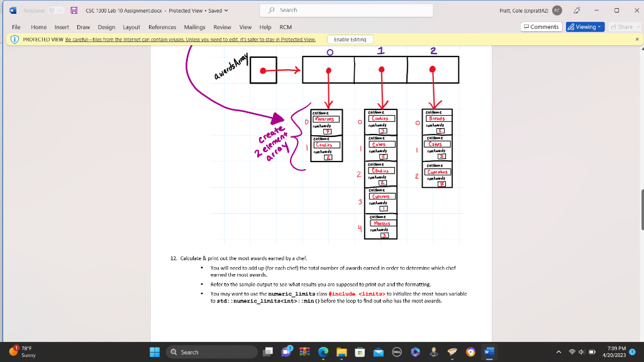Toggle the Wi-Fi status icon in system tray
Screen dimensions: 644x362
tap(572, 353)
